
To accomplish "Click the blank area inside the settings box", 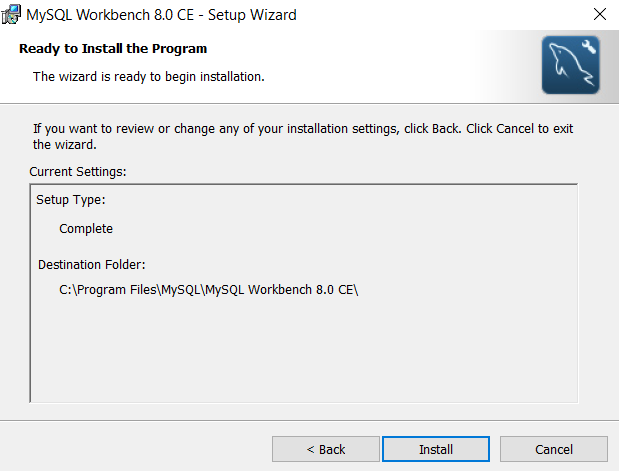I will tap(300, 350).
